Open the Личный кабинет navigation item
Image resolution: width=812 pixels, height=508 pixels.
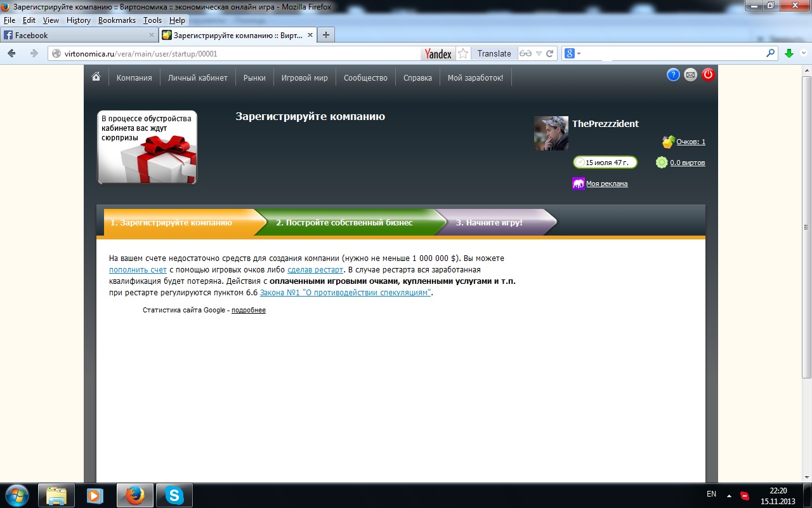[x=198, y=78]
